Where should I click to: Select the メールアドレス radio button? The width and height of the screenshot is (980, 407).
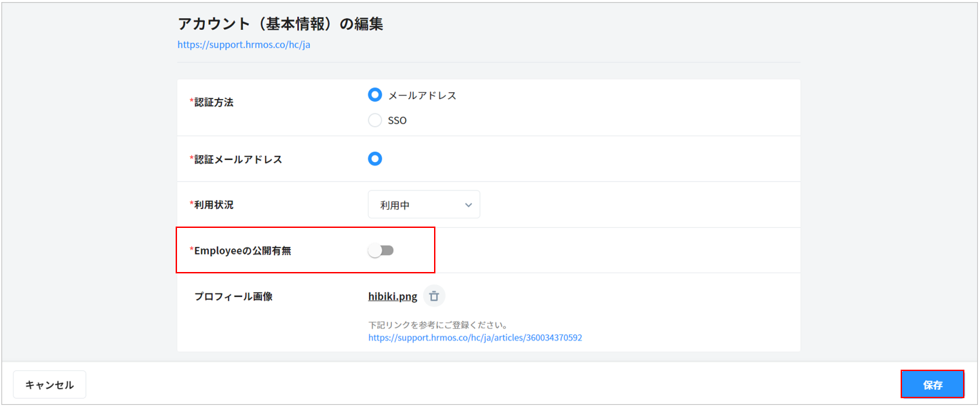click(375, 95)
